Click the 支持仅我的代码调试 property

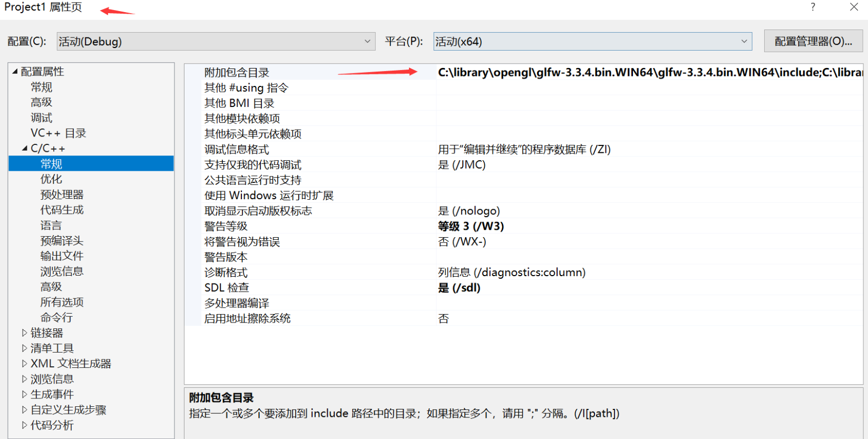[x=253, y=164]
